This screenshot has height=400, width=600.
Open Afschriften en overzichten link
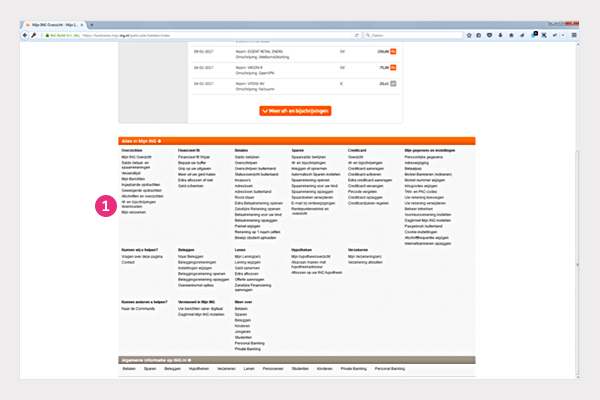(x=142, y=196)
